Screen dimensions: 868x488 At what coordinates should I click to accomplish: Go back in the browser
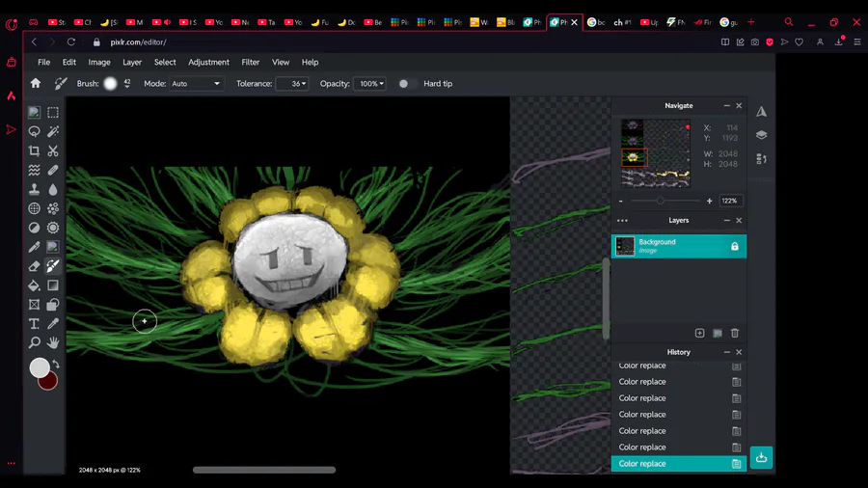(x=35, y=42)
